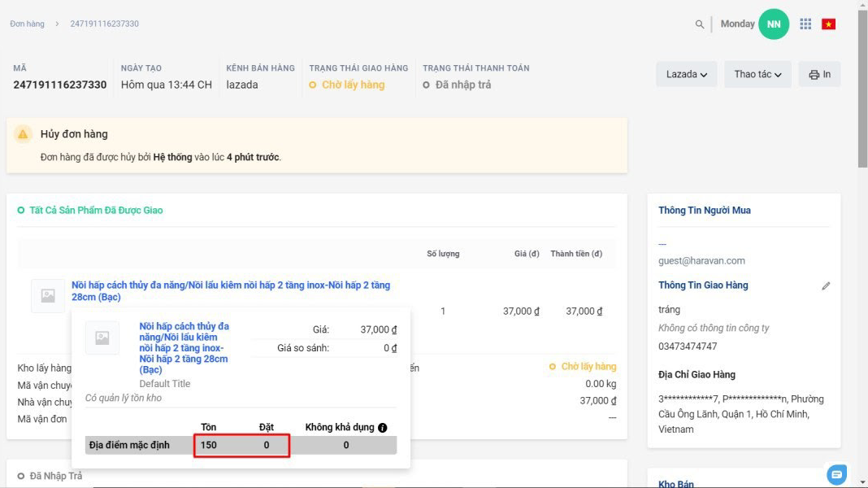Viewport: 868px width, 488px height.
Task: Open the chat support bubble icon
Action: pyautogui.click(x=836, y=473)
